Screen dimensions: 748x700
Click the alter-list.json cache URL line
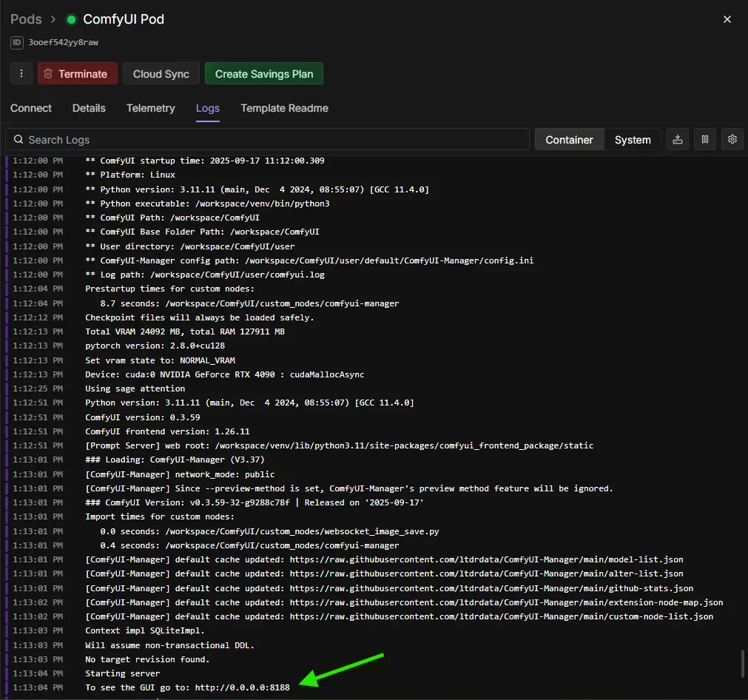click(384, 573)
